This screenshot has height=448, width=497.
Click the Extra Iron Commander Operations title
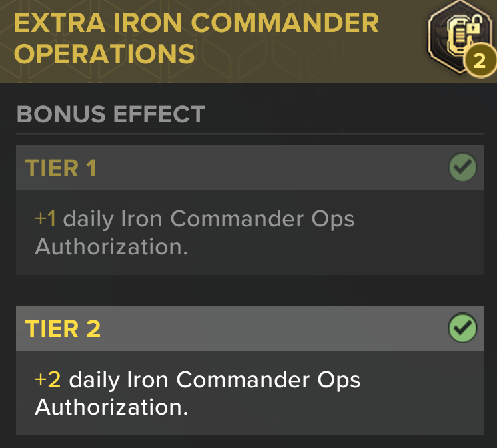coord(197,38)
